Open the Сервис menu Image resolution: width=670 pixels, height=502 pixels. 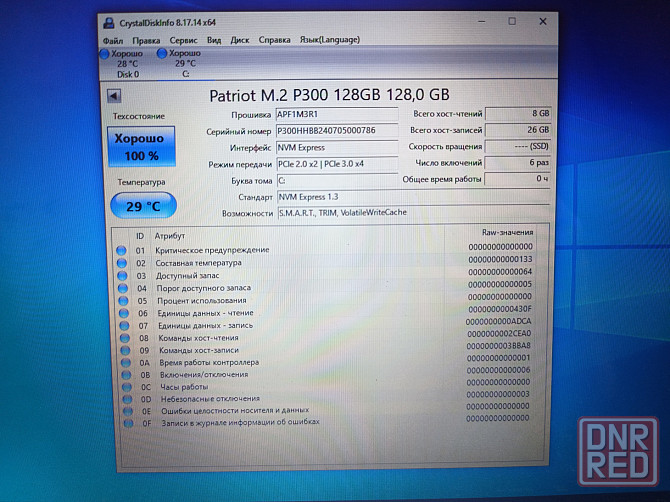tap(183, 41)
